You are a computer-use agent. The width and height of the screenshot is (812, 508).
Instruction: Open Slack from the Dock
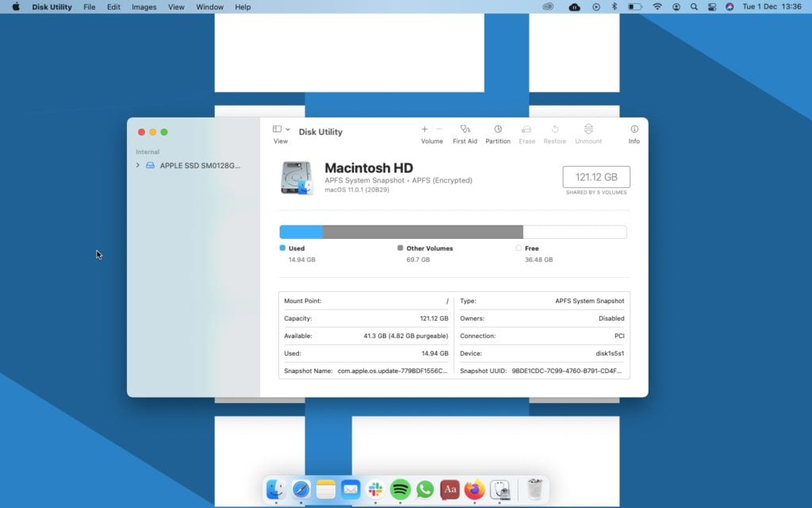point(375,489)
